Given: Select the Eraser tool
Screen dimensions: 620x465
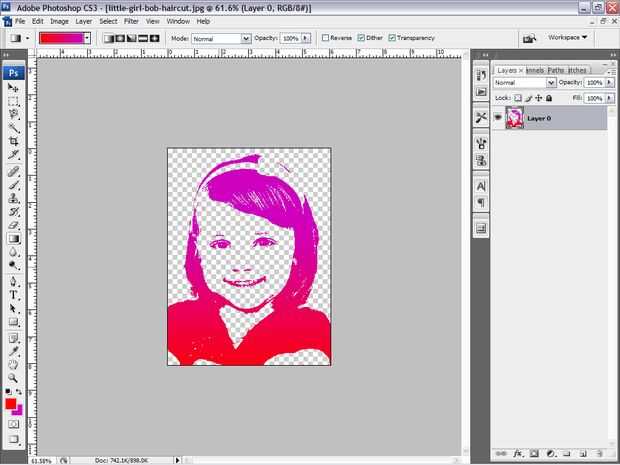Looking at the screenshot, I should (14, 225).
